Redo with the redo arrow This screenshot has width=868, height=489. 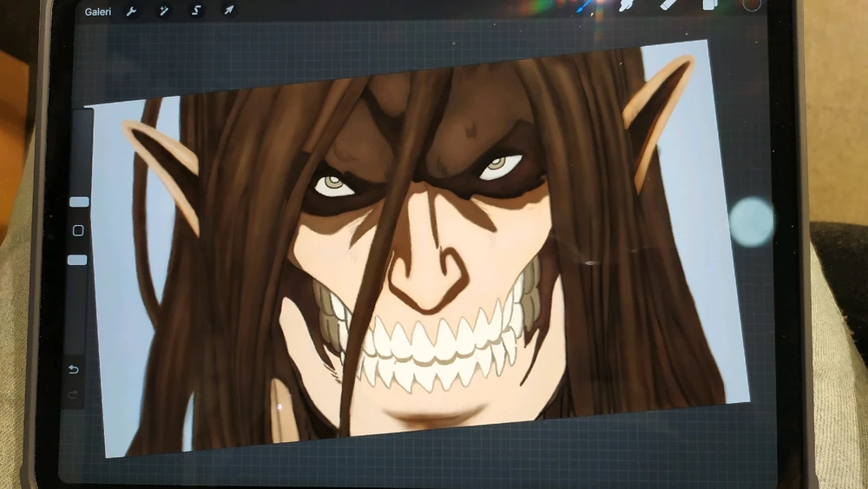(x=73, y=394)
